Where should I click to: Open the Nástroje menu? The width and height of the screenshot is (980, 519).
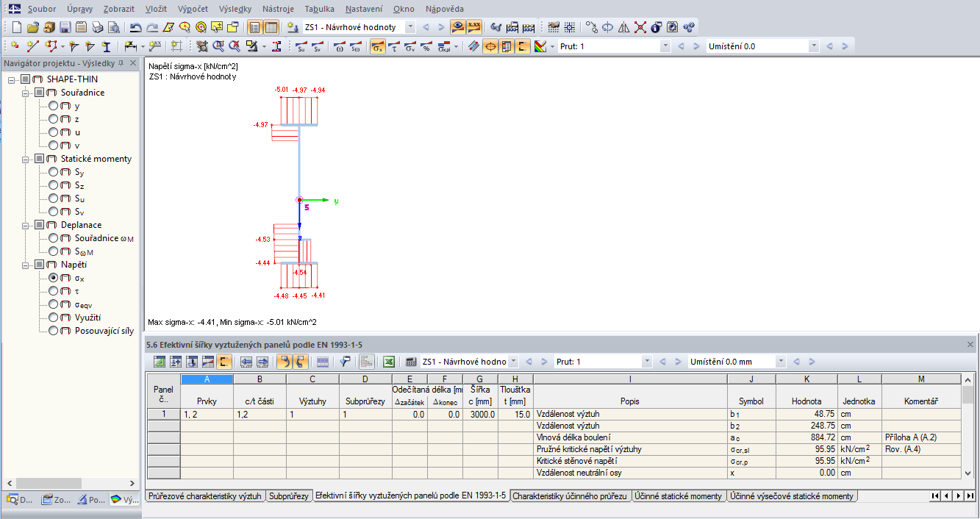[278, 9]
